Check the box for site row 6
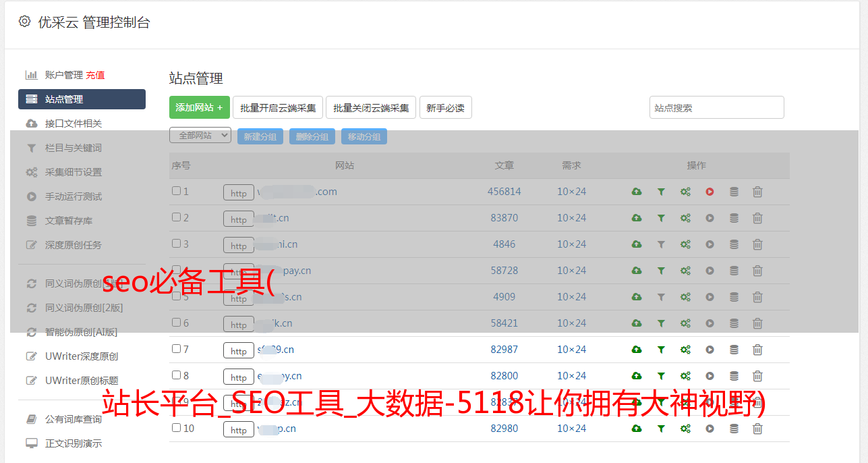Viewport: 868px width, 463px height. pyautogui.click(x=176, y=323)
